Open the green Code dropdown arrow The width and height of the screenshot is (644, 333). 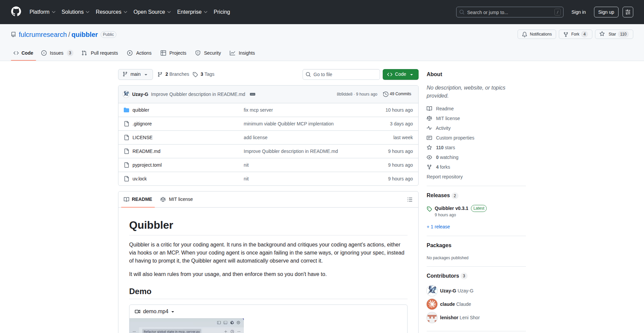[x=412, y=74]
